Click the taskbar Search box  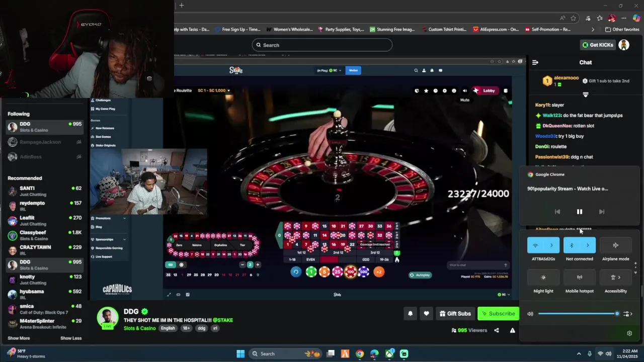click(285, 354)
